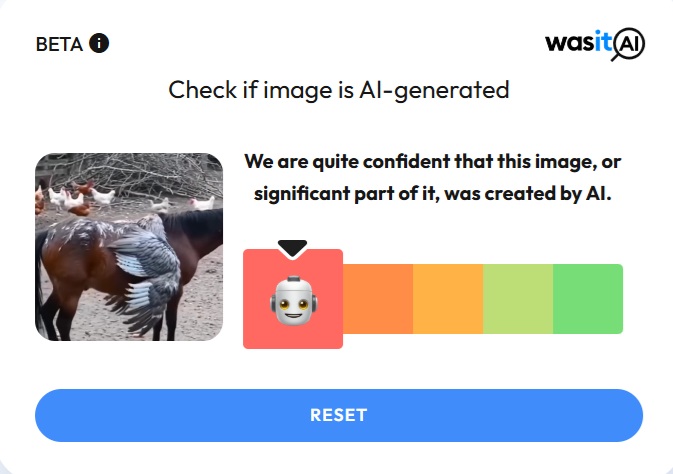Click the "Check if image is AI-generated" heading

click(339, 91)
